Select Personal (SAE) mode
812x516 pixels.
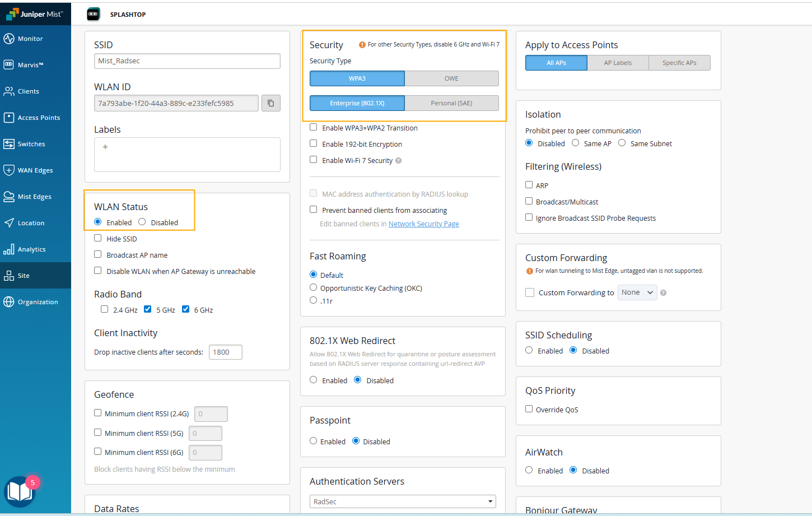[451, 103]
